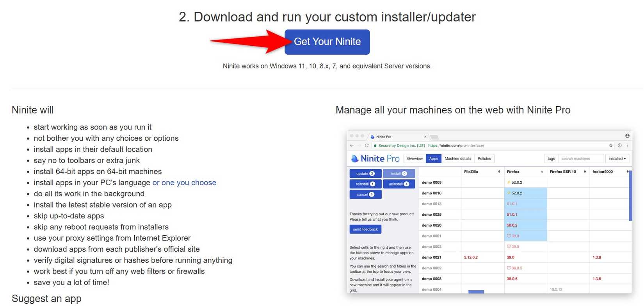Screen dimensions: 644x306
Task: Click the demo 0013 row label
Action: [x=431, y=204]
